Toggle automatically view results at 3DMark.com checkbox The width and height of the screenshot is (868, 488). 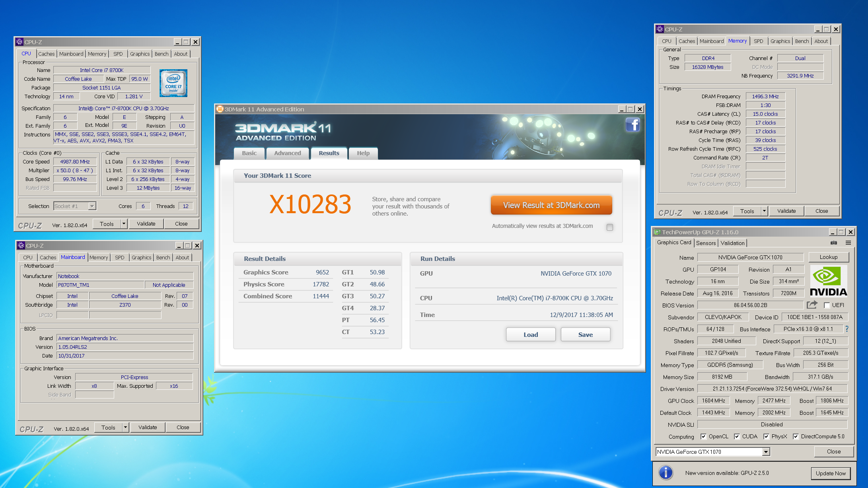click(x=610, y=227)
